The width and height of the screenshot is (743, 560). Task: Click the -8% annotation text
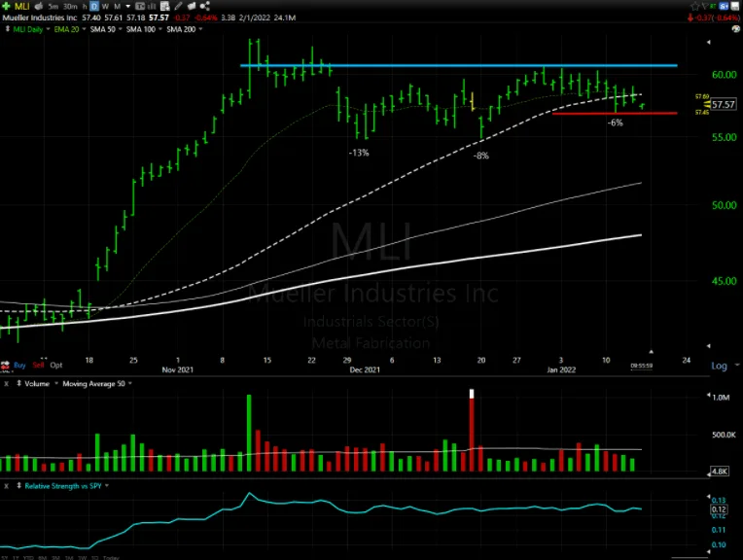pos(480,156)
